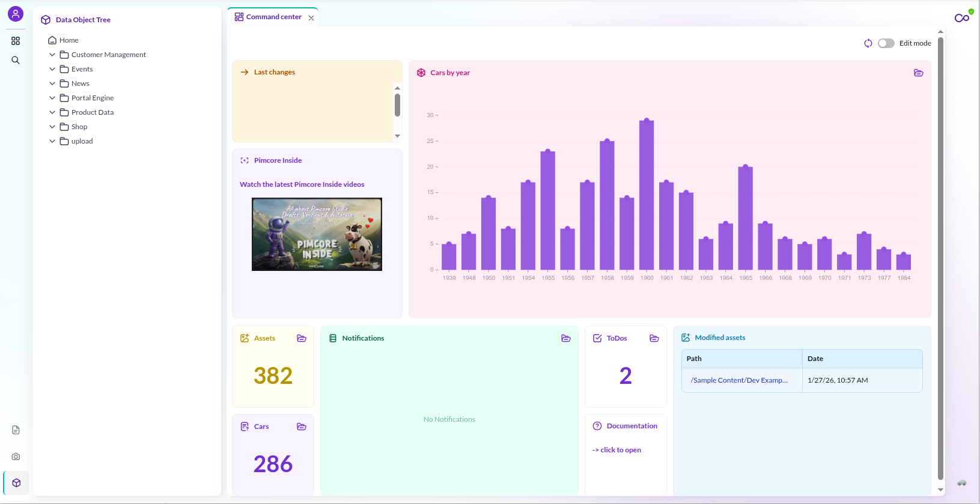Reload the Command center dashboard

coord(868,43)
